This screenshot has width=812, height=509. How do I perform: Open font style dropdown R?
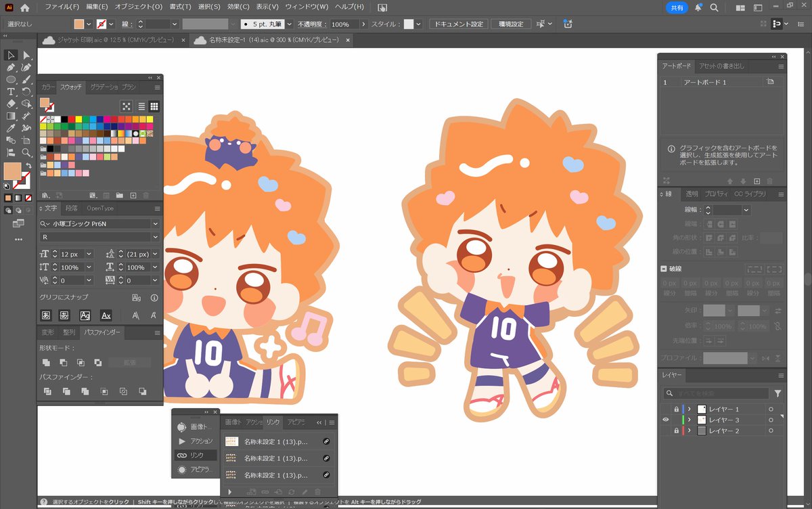(155, 237)
